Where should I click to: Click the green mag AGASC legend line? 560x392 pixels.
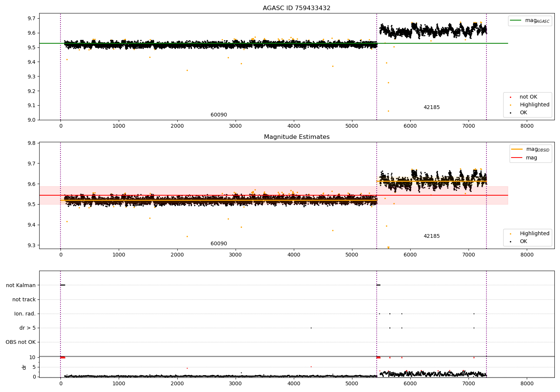516,21
